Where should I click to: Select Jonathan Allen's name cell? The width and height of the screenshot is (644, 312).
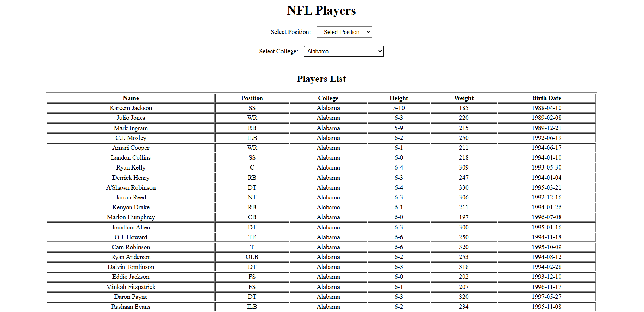coord(131,227)
